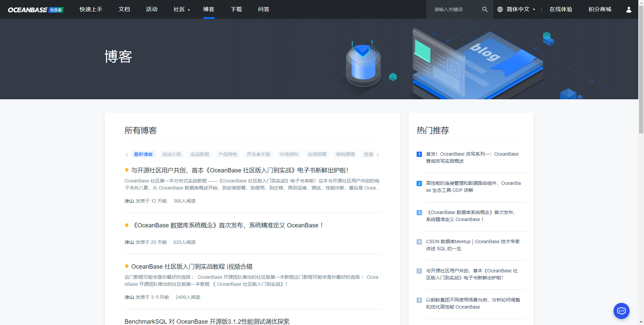Open 活动 in the navigation bar

tap(152, 9)
